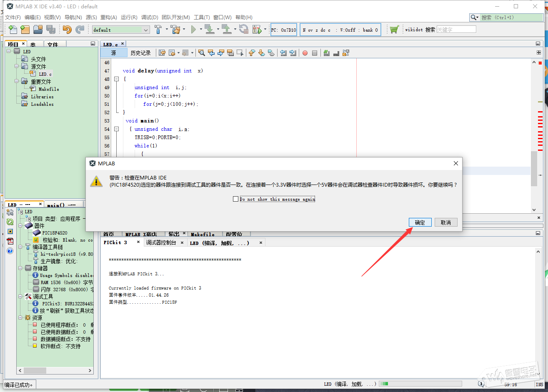Viewport: 548px width, 392px height.
Task: Click the 取消 button in dialog
Action: tap(446, 222)
